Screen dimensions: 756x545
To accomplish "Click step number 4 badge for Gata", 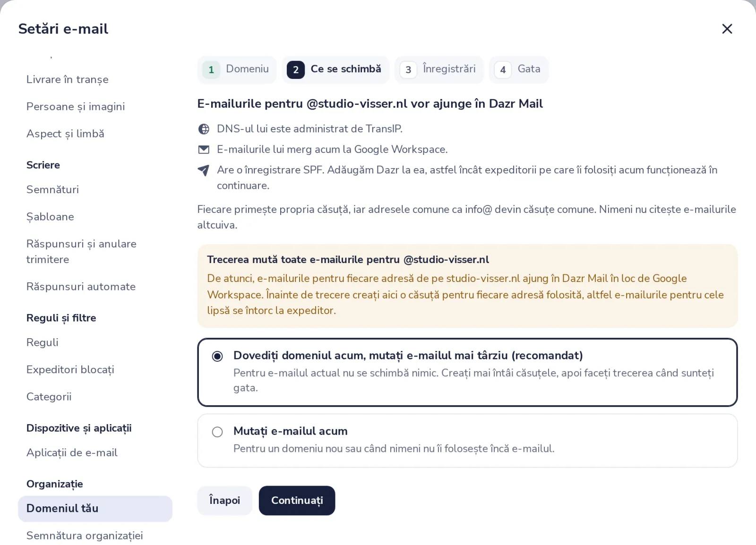I will pyautogui.click(x=503, y=70).
